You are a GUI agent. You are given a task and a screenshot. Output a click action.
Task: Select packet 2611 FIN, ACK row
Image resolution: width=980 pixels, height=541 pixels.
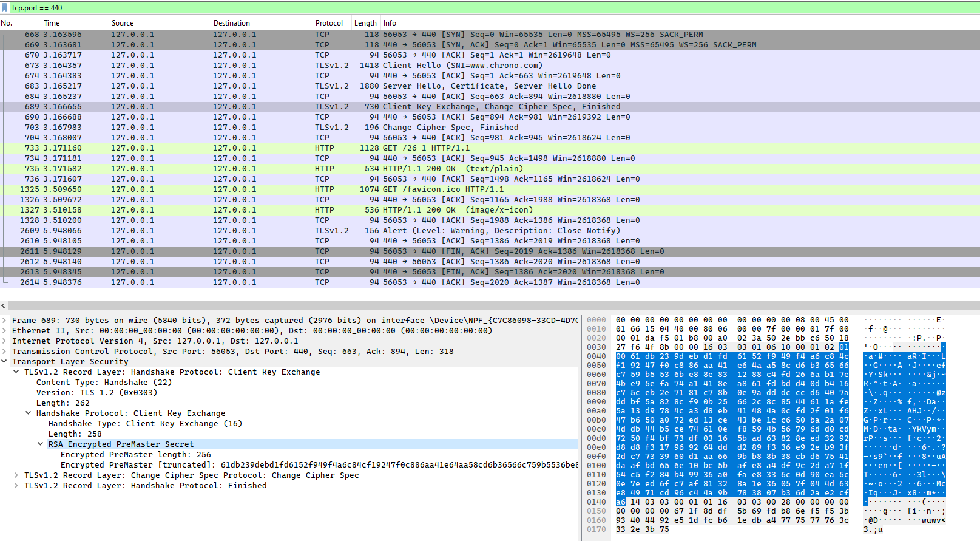click(x=490, y=251)
